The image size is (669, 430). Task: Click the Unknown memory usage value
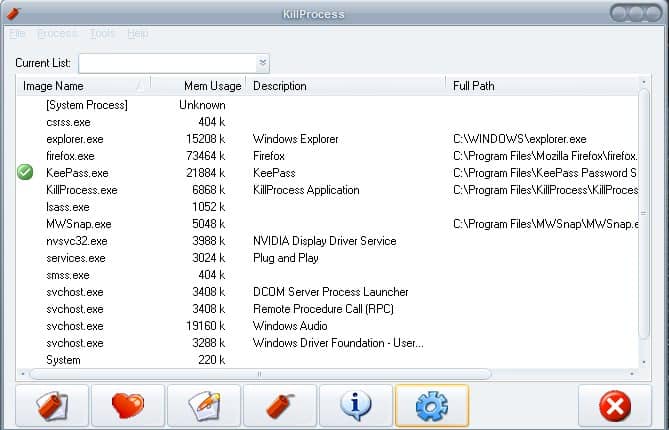click(x=202, y=105)
